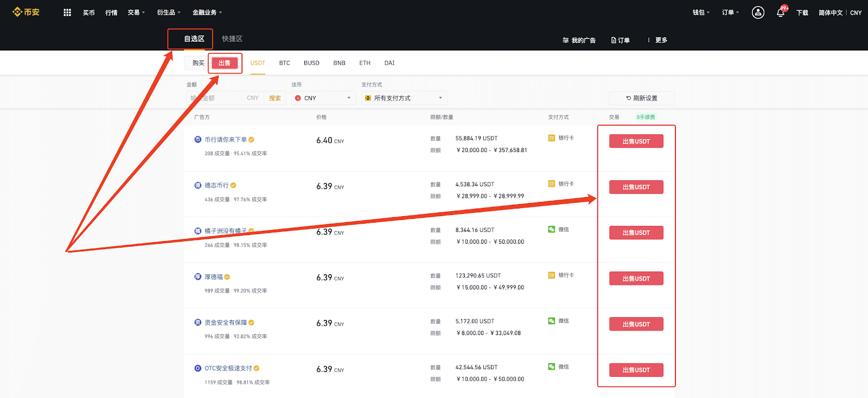Open CNY currency selector in top bar

856,12
